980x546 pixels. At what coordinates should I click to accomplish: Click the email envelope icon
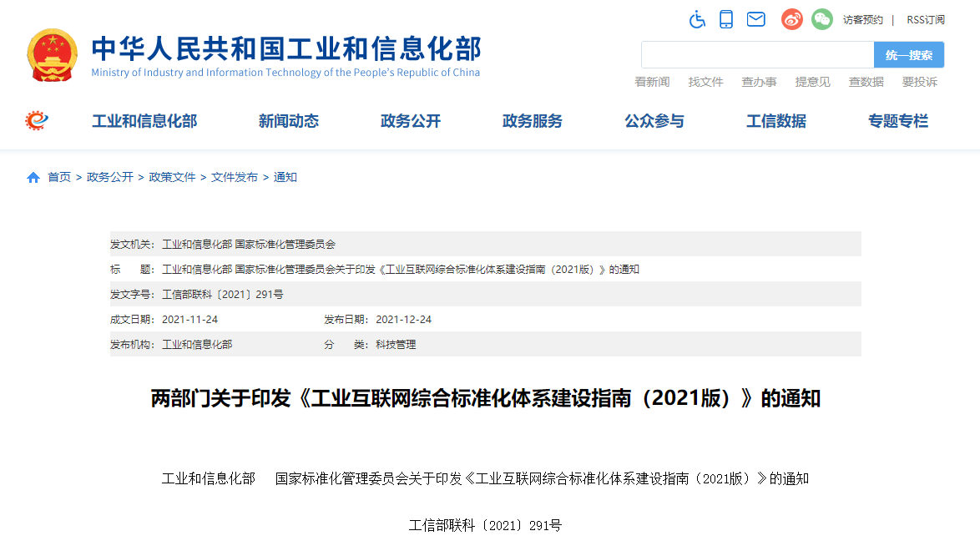[x=755, y=19]
